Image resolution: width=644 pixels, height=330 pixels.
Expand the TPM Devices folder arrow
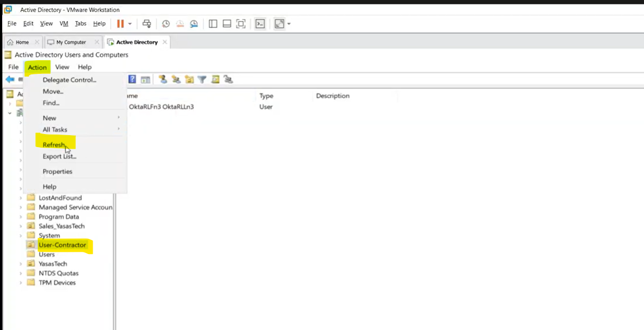[x=21, y=283]
